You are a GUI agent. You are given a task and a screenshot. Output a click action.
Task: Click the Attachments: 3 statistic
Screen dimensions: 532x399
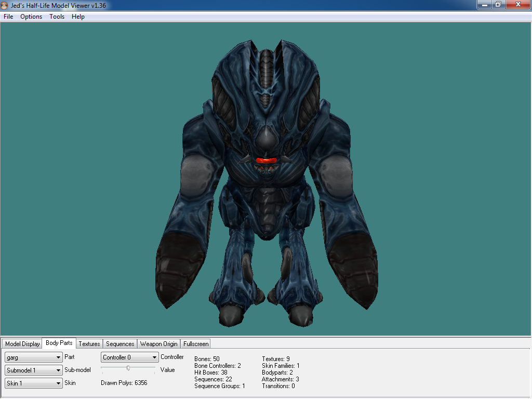click(x=280, y=379)
